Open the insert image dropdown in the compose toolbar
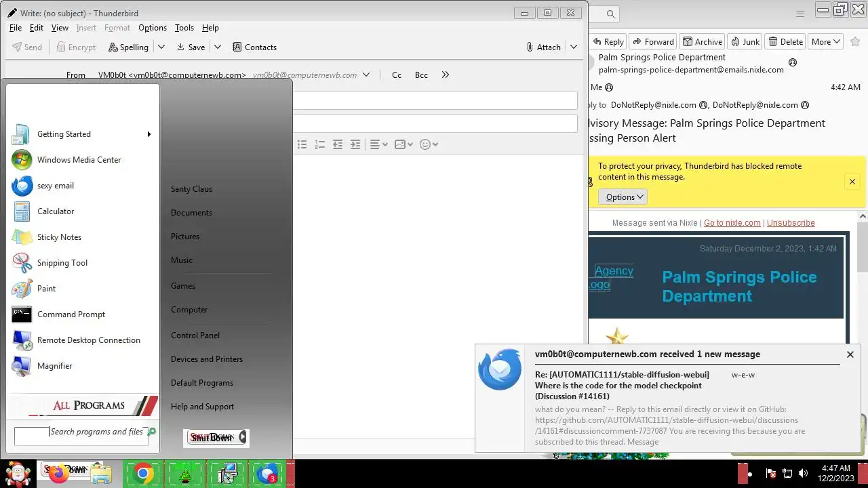868x488 pixels. pos(403,144)
